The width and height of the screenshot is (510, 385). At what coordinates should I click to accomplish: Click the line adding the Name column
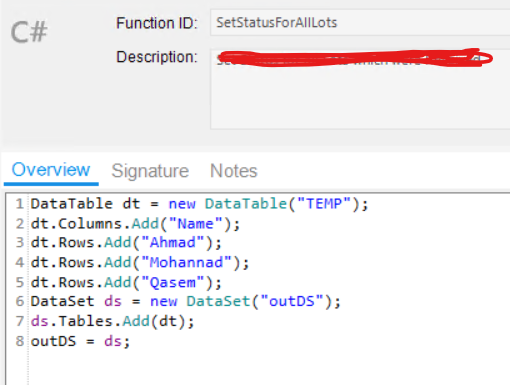135,224
